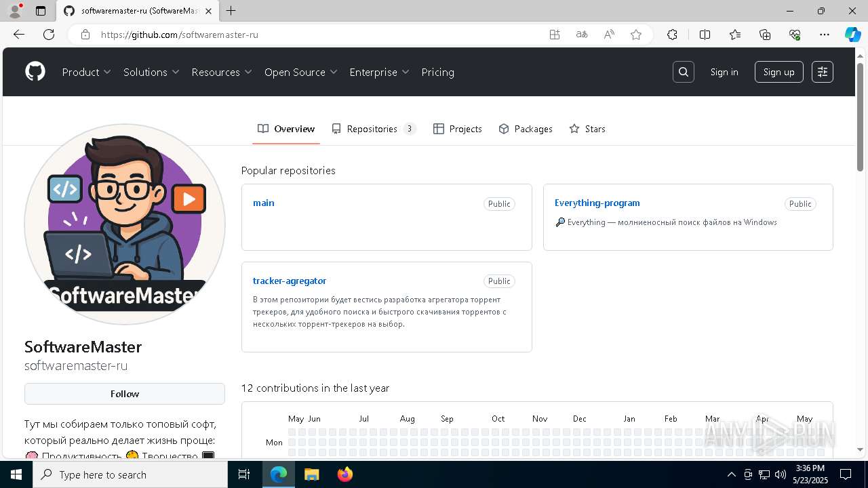This screenshot has height=488, width=868.
Task: Open tab actions menu icon
Action: (41, 11)
